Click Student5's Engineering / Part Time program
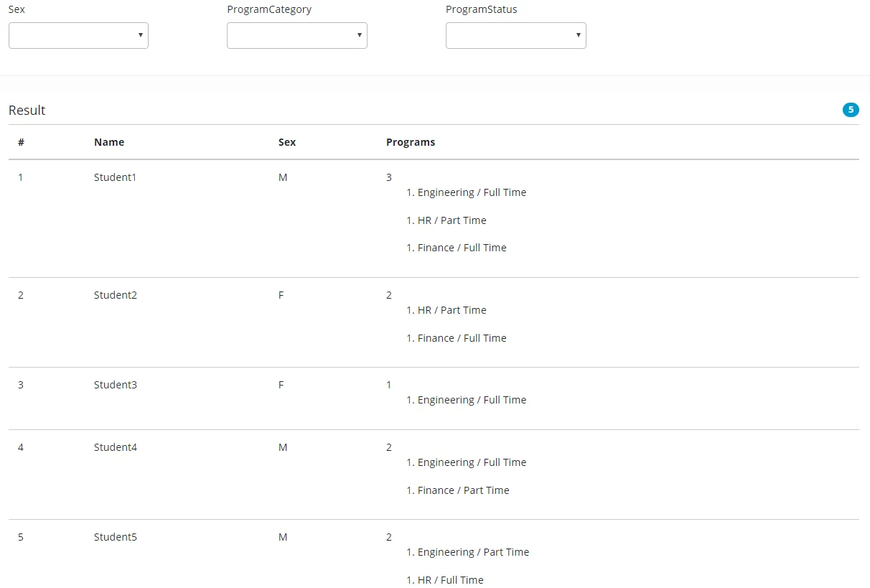 pos(473,552)
